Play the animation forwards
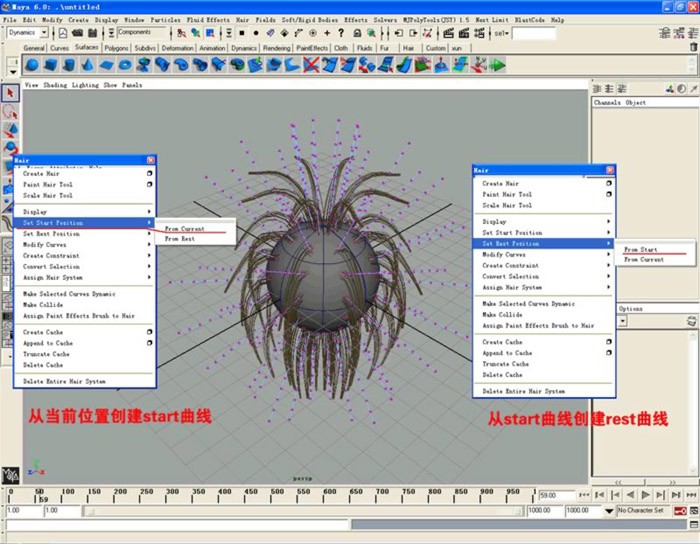Image resolution: width=700 pixels, height=544 pixels. click(646, 495)
